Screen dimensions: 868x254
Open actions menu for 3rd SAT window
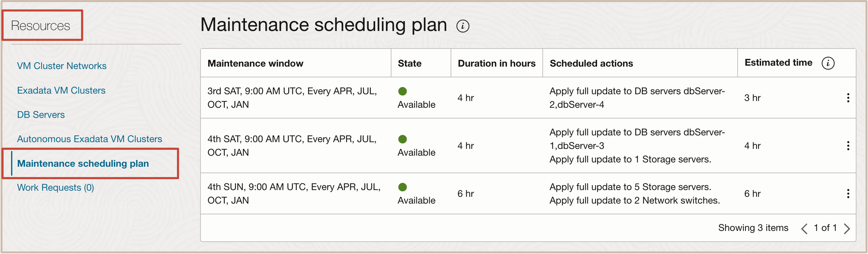848,98
